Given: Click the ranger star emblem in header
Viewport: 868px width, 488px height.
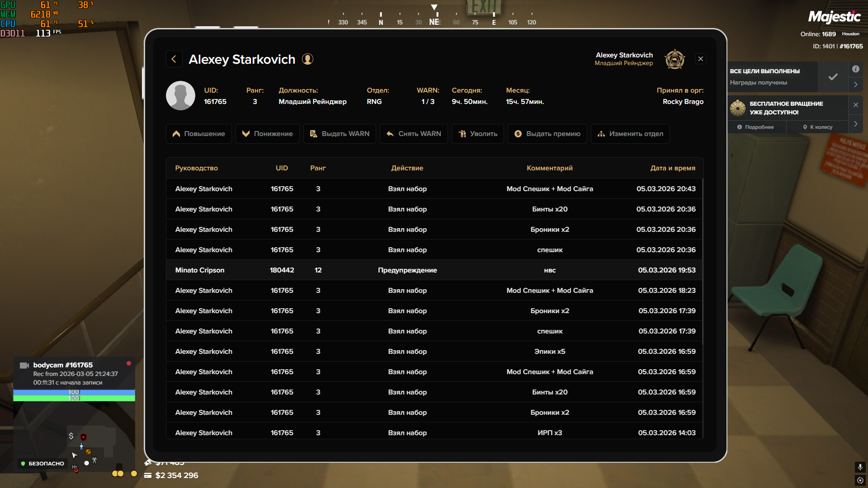Looking at the screenshot, I should [x=675, y=59].
